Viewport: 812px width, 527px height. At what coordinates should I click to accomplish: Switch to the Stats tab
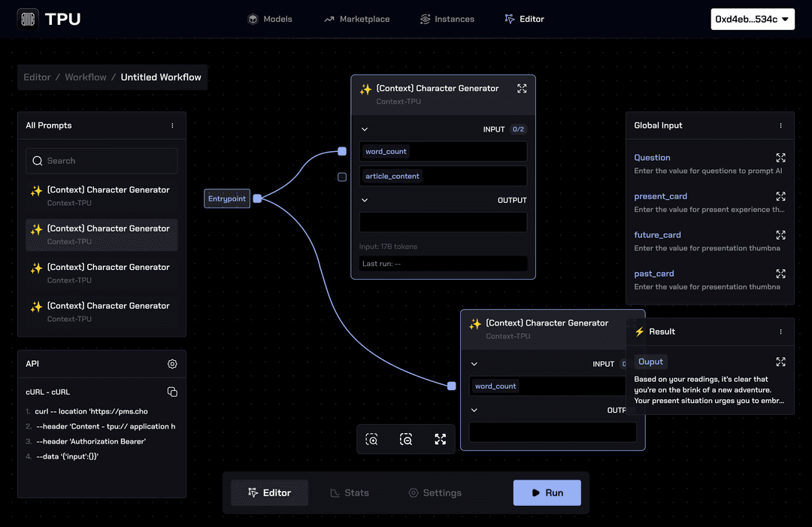(350, 493)
